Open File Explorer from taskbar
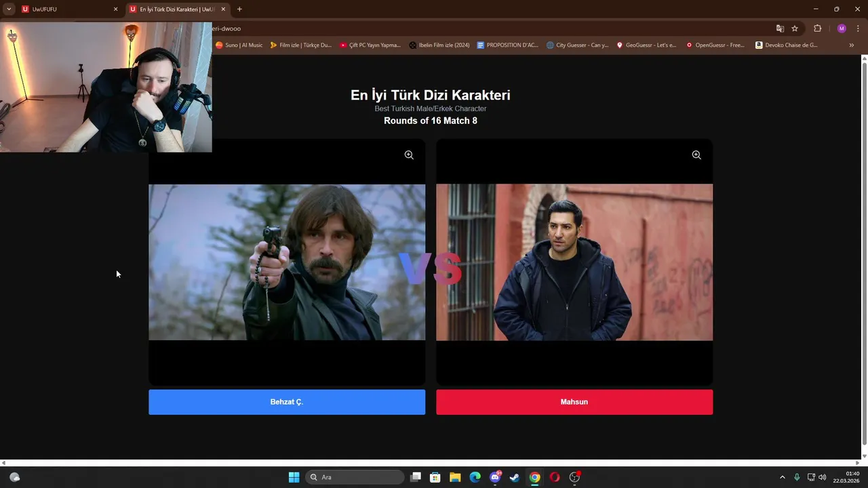The image size is (868, 488). (x=455, y=477)
